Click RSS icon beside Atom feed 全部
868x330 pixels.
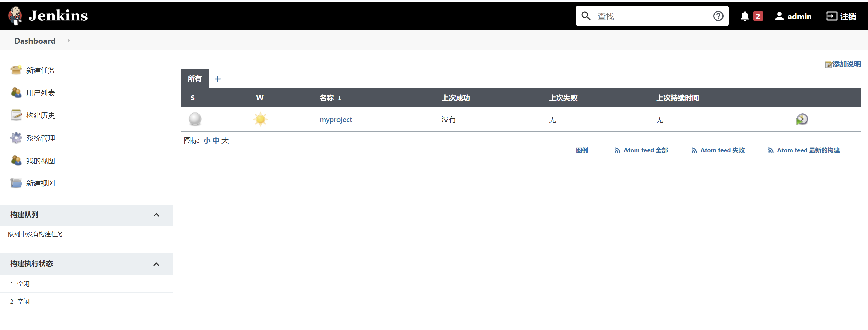pos(617,150)
